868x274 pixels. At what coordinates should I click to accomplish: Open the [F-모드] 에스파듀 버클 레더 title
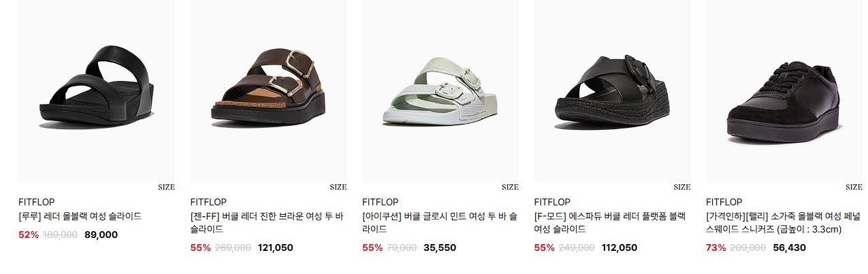tap(610, 223)
